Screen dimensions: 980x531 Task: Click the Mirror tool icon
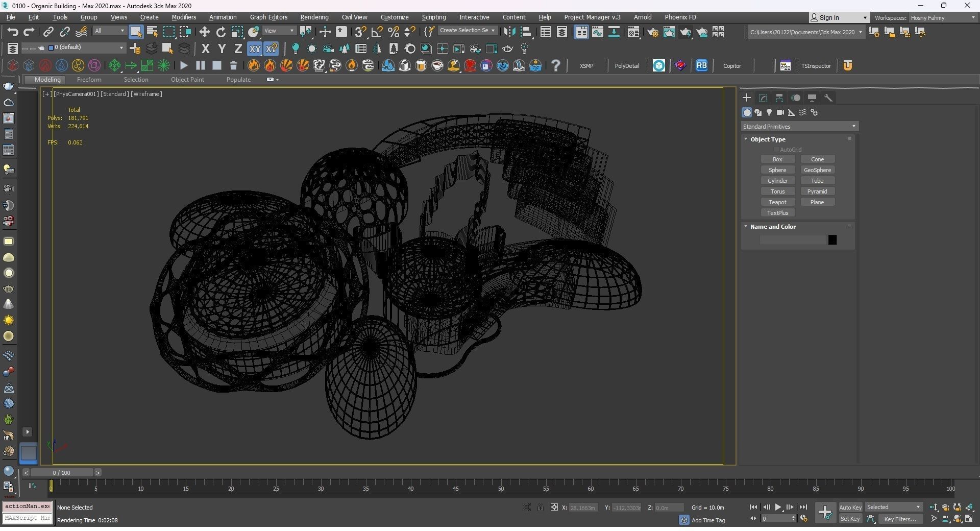point(509,32)
